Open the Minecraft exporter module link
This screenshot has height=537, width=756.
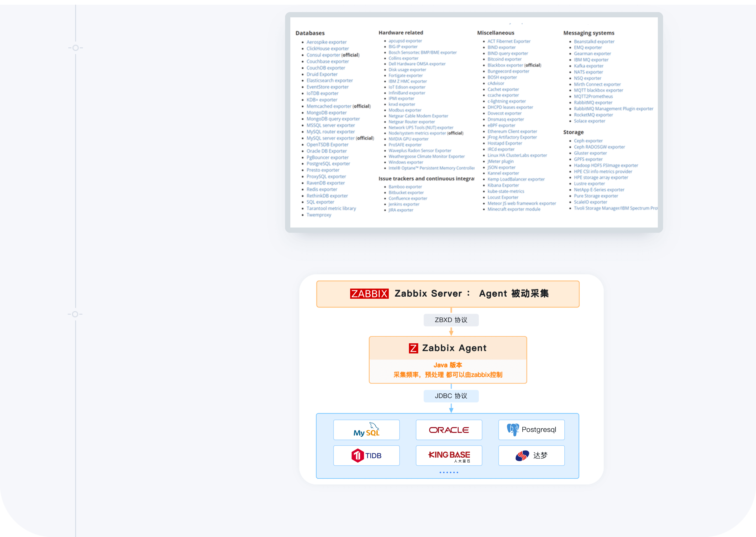coord(514,209)
